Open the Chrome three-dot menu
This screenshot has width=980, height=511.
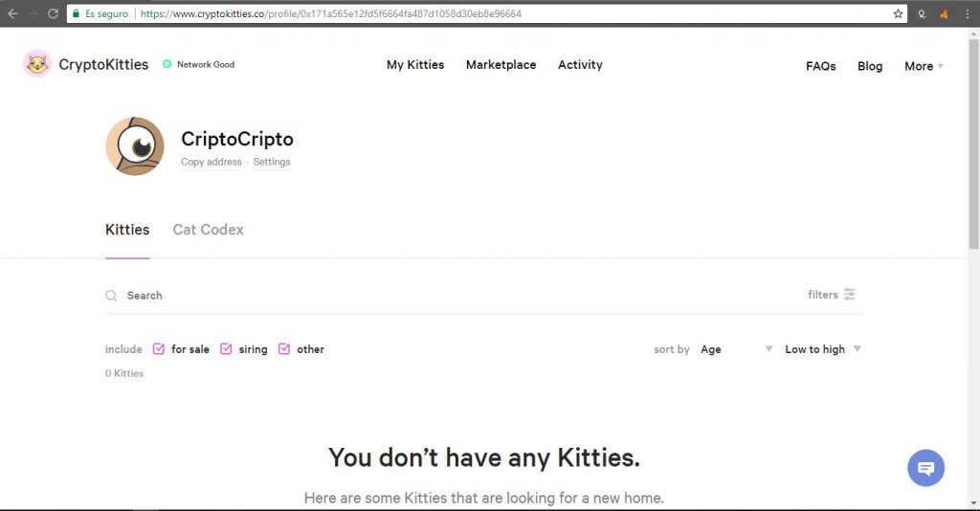(x=967, y=13)
